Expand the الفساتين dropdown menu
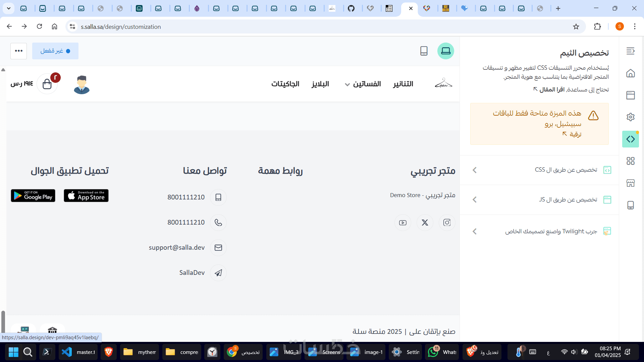 click(363, 84)
